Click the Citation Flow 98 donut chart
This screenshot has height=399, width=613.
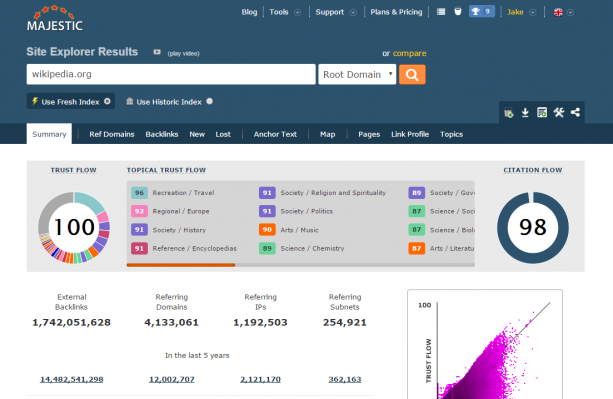(533, 227)
